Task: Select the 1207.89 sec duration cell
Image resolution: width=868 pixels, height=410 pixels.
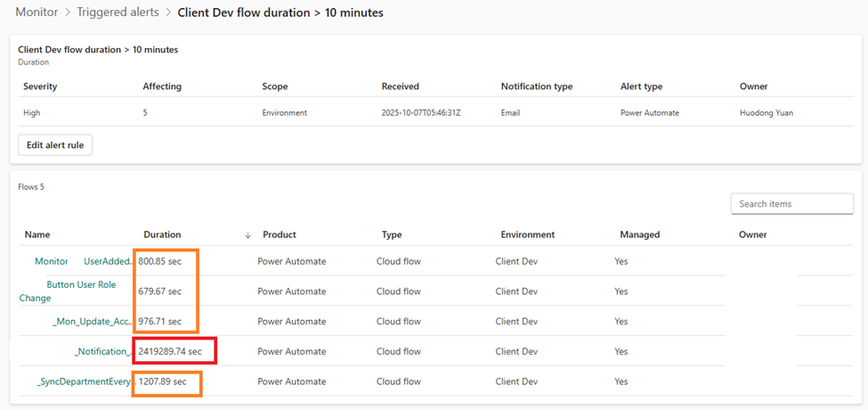Action: click(162, 382)
